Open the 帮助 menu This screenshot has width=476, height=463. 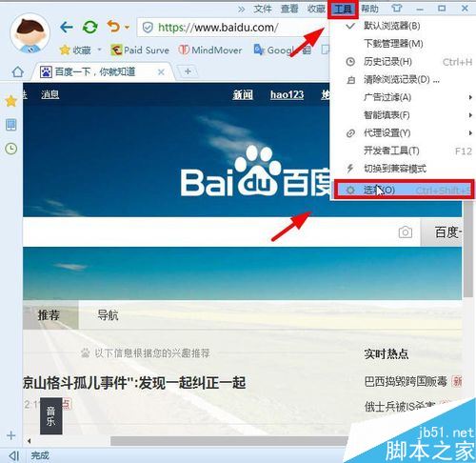[x=369, y=9]
